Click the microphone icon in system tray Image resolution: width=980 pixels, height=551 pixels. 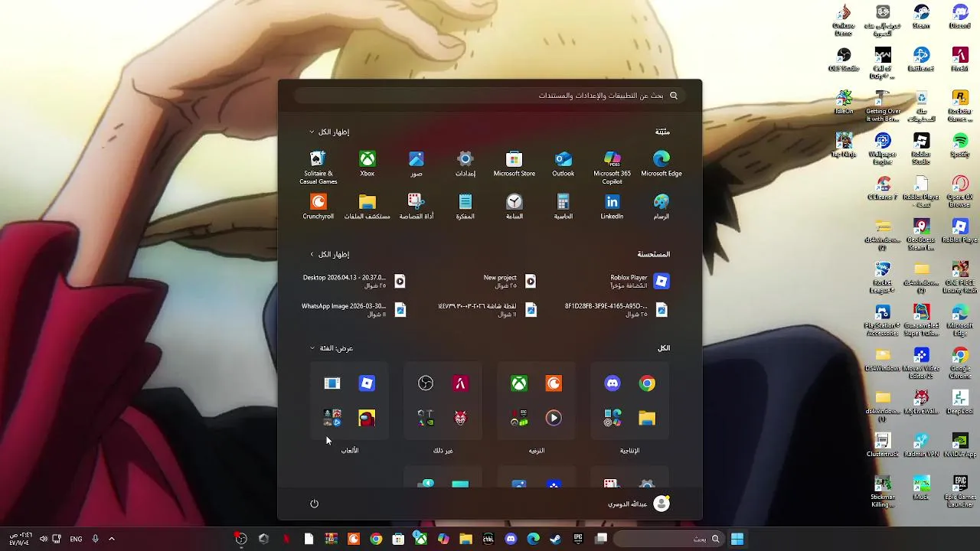click(95, 539)
